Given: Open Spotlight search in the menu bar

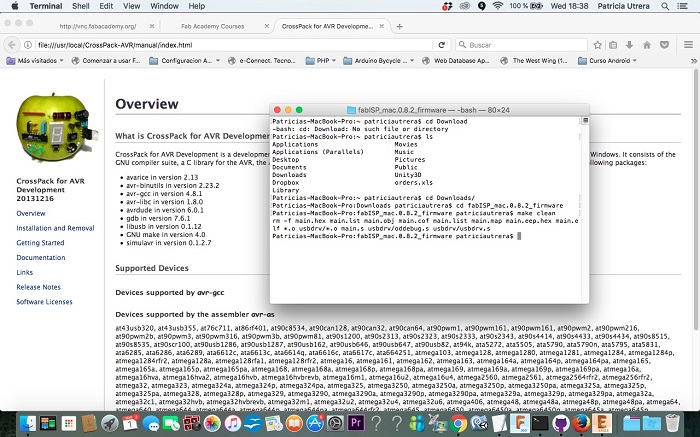Looking at the screenshot, I should [x=665, y=6].
